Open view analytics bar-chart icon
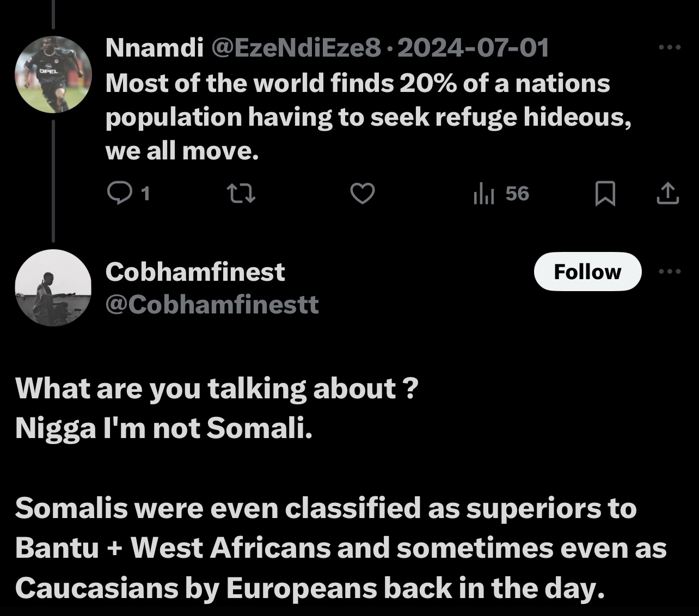699x616 pixels. pos(484,194)
